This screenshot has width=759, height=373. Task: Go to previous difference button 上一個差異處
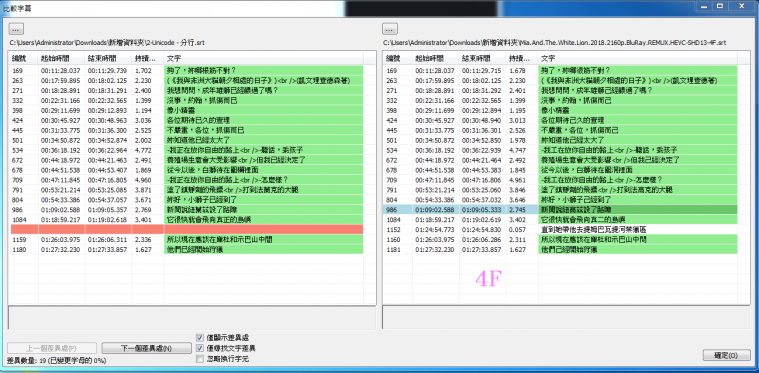(52, 348)
